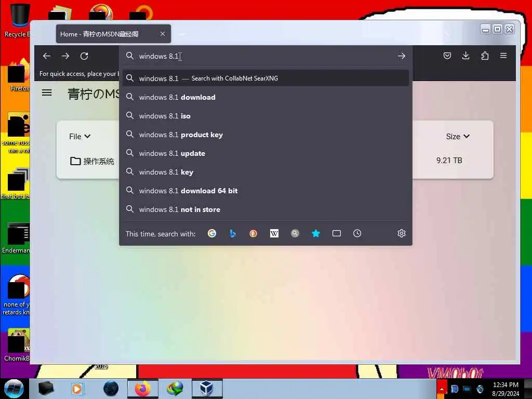Sort by the File column dropdown
The height and width of the screenshot is (399, 532).
tap(79, 137)
